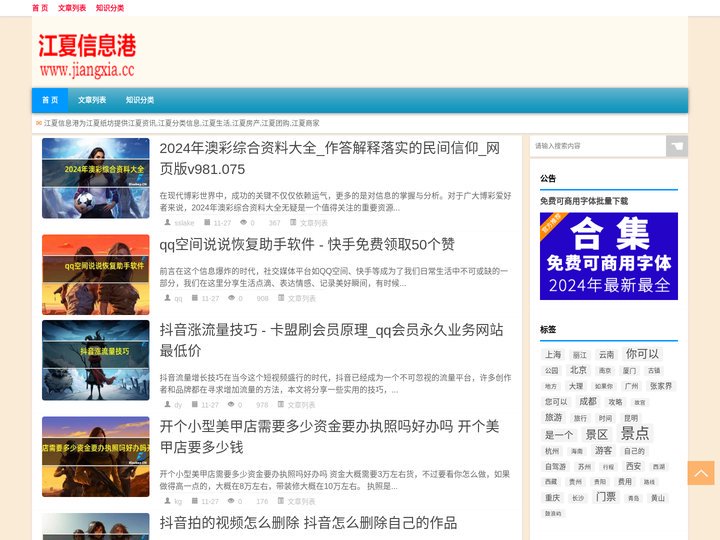Select 首页 in the blue navigation bar
The image size is (720, 540).
(x=50, y=100)
